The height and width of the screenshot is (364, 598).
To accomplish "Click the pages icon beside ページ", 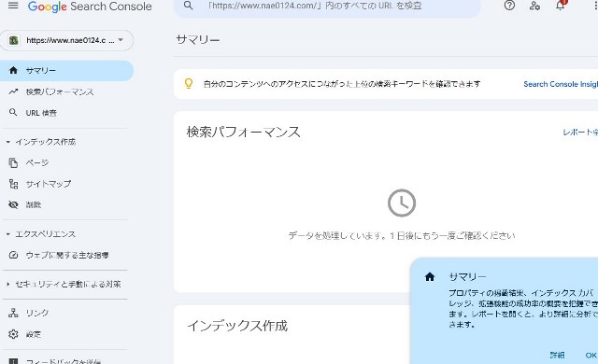I will click(13, 162).
